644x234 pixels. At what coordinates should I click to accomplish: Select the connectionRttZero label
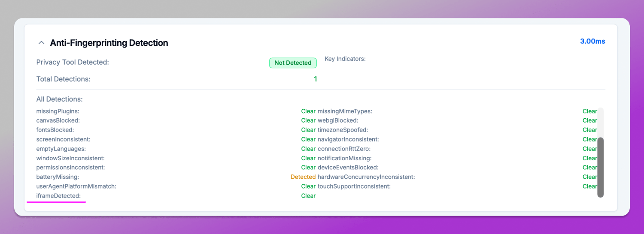click(344, 149)
